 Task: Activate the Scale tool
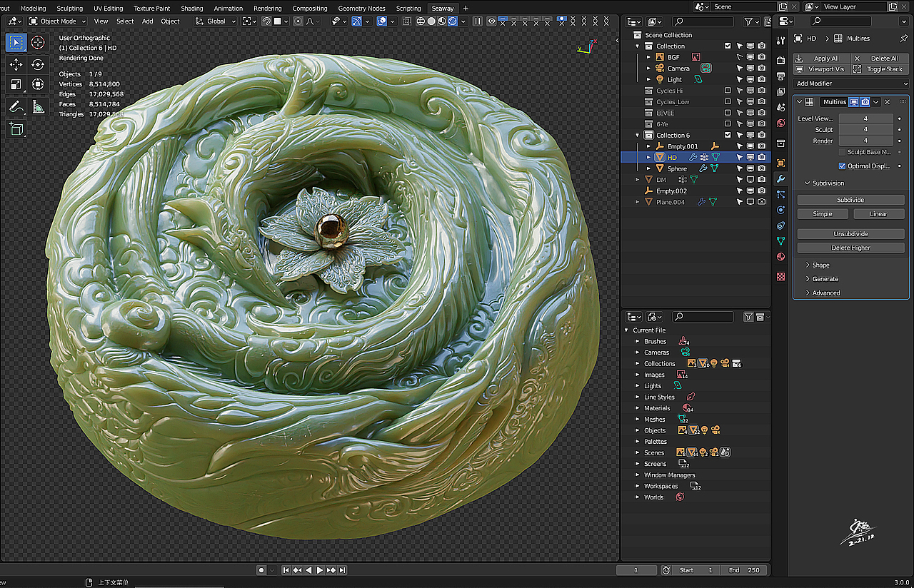(16, 85)
